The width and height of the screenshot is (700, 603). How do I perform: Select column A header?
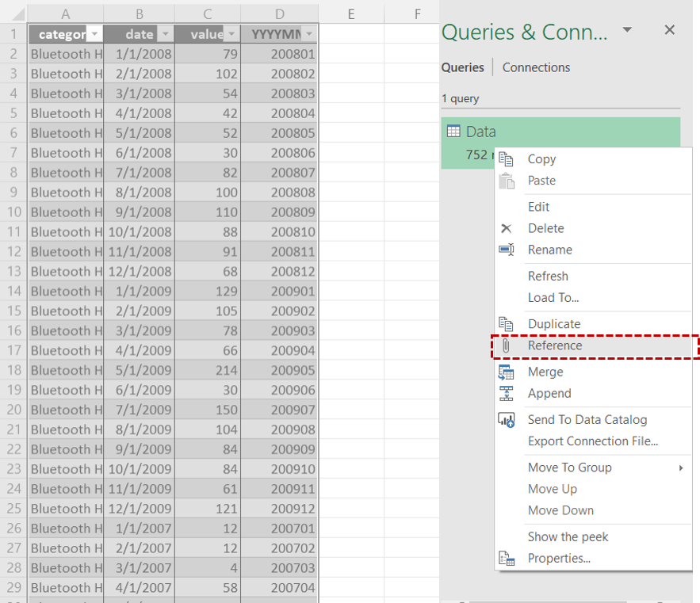(66, 14)
